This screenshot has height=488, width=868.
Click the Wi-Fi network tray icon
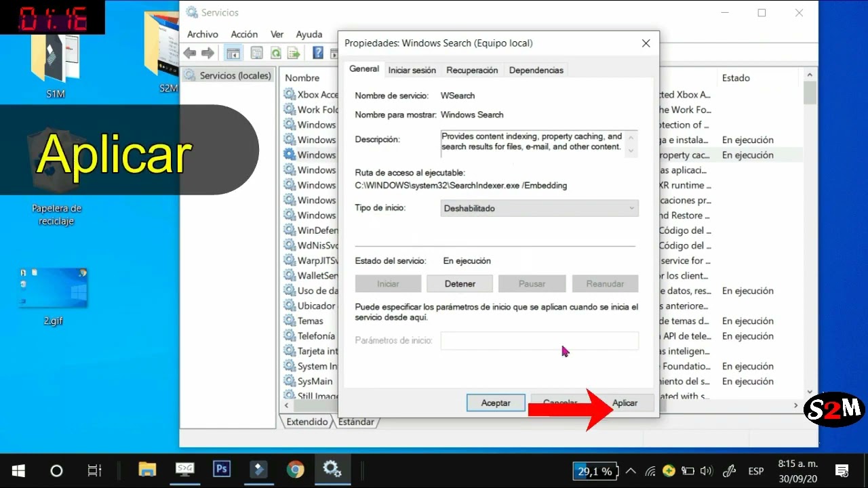(650, 471)
